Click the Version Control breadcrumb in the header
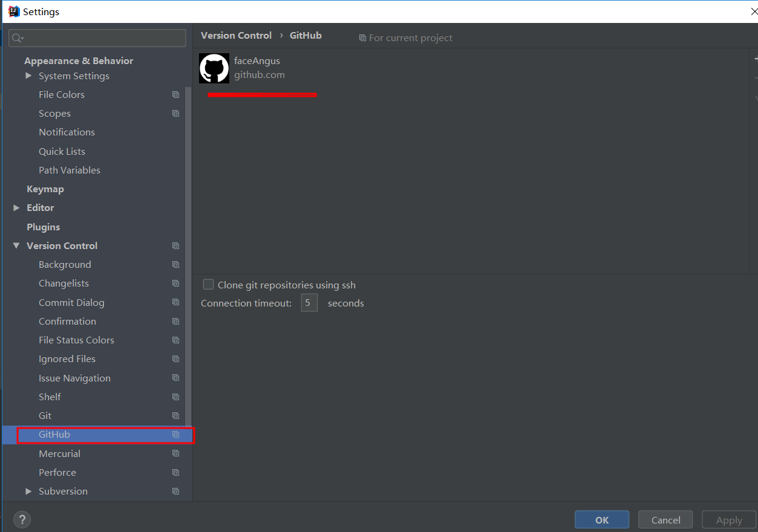 coord(237,36)
